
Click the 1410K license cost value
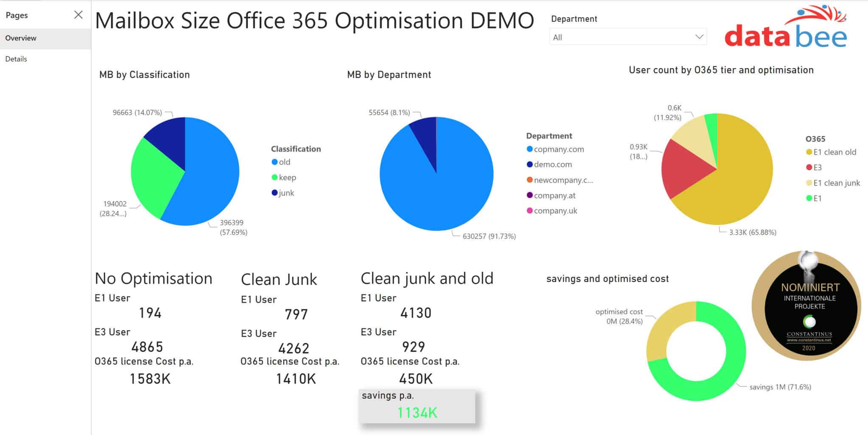pos(296,379)
